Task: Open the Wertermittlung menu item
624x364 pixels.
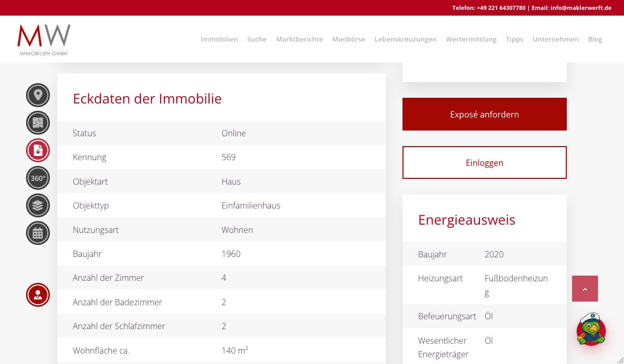Action: point(471,39)
